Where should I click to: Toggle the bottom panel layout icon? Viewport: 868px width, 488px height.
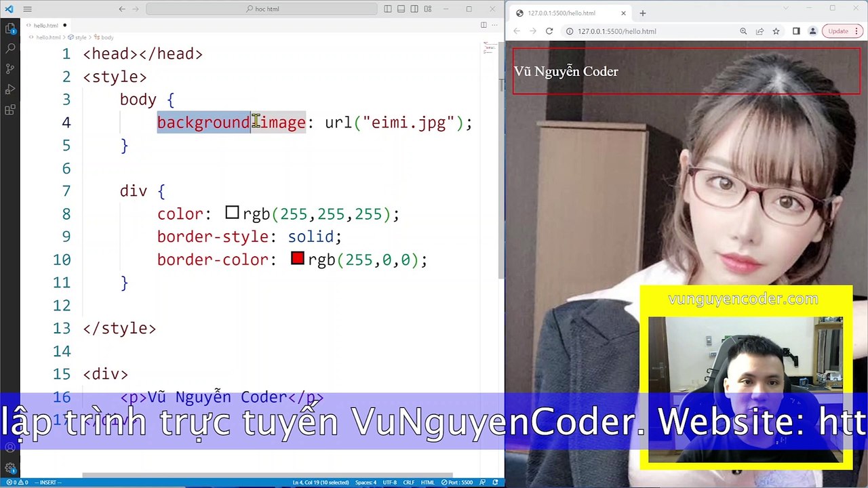(x=401, y=9)
